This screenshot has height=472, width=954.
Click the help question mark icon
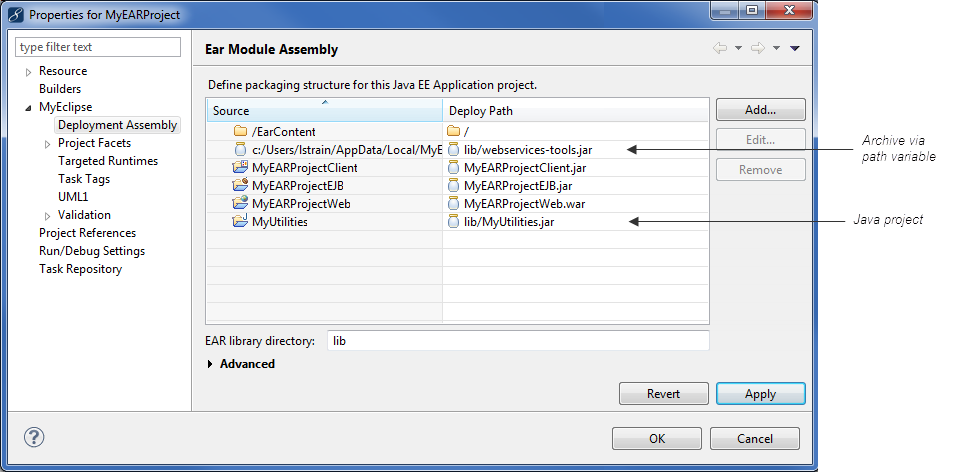(34, 437)
